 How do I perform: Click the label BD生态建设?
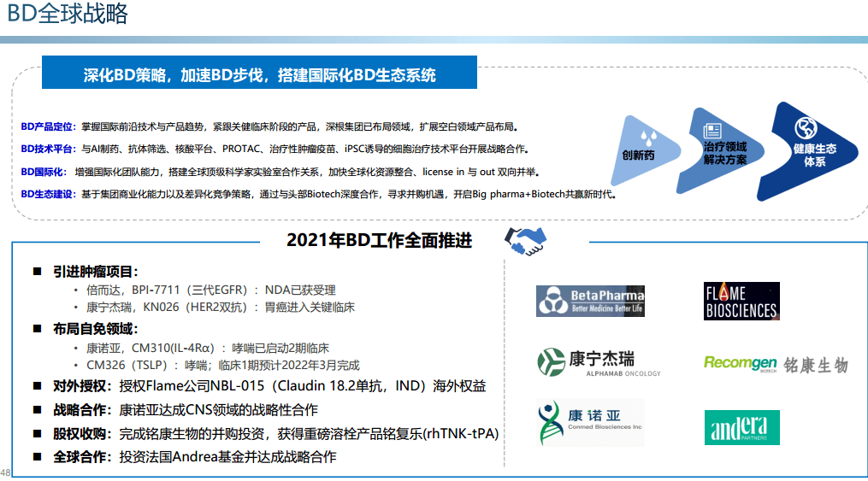pyautogui.click(x=48, y=194)
